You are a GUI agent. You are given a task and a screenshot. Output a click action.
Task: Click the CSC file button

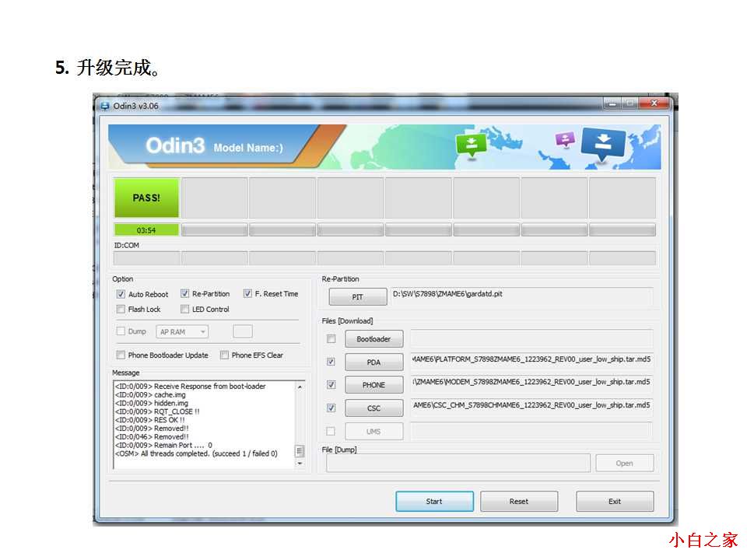tap(374, 408)
